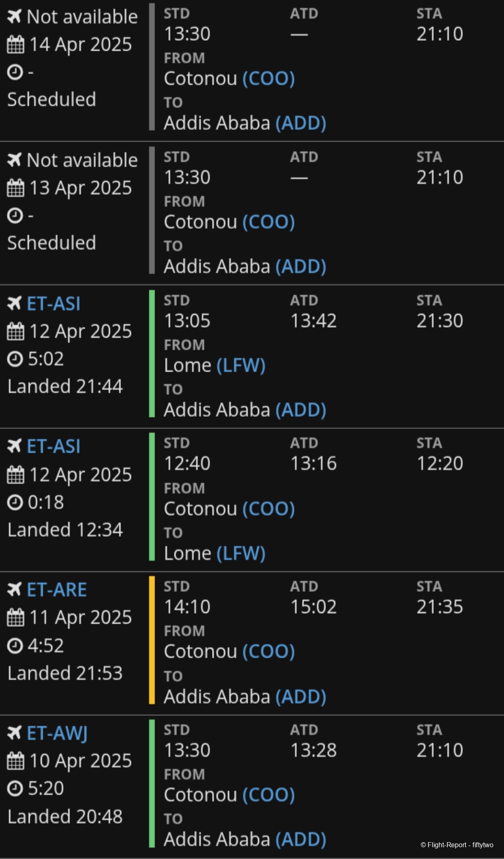Click the airplane icon next to ET-ARE
Image resolution: width=504 pixels, height=859 pixels.
pyautogui.click(x=14, y=589)
